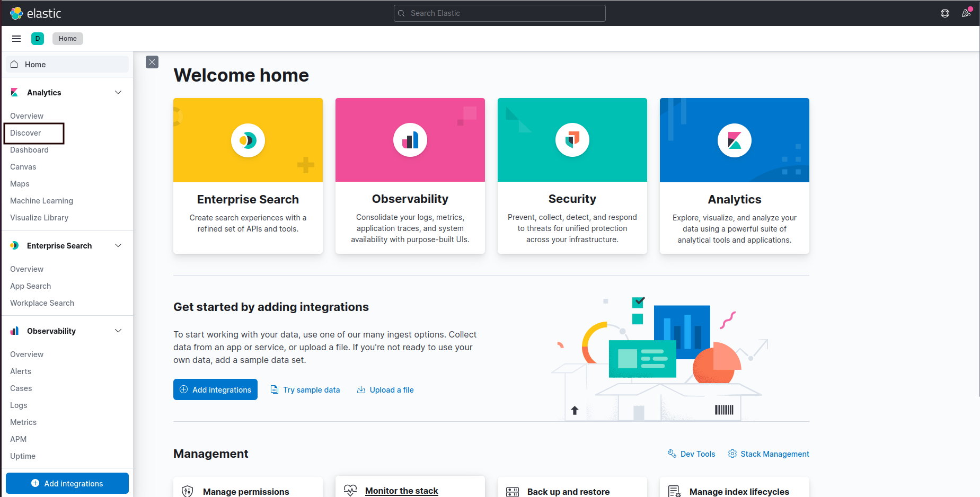Select the Home breadcrumb

click(x=67, y=38)
